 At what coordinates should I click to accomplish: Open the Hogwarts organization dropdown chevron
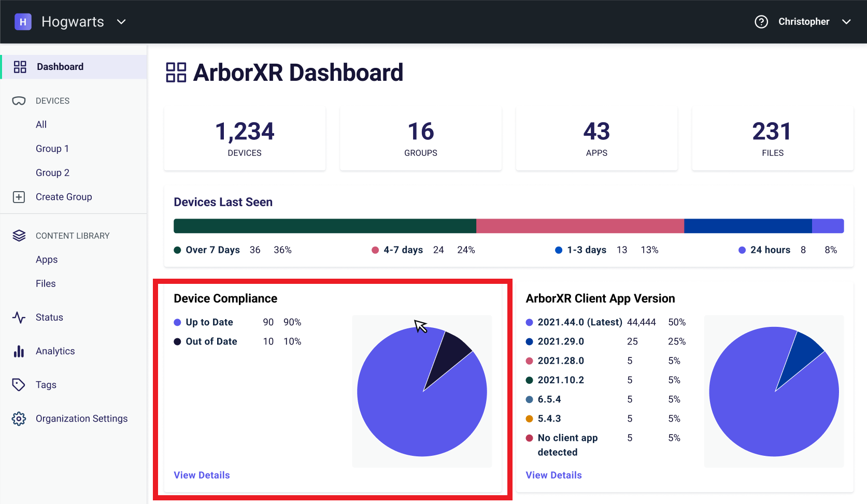121,22
